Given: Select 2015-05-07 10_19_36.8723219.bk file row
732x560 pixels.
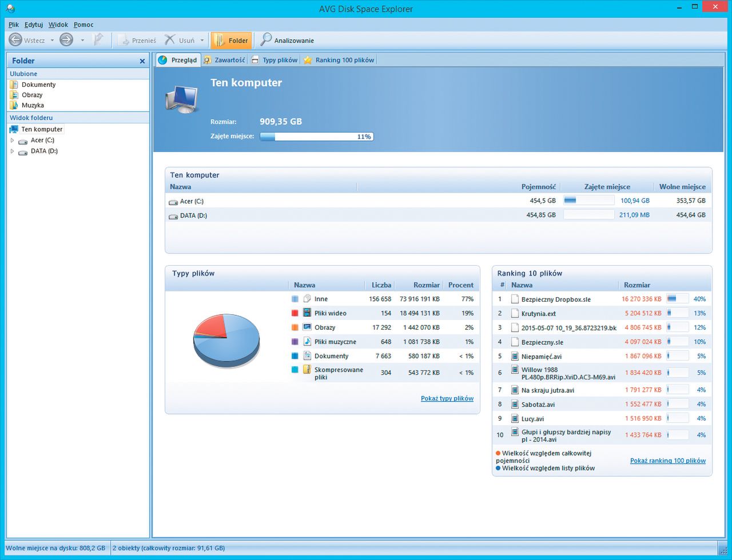Looking at the screenshot, I should (x=602, y=327).
